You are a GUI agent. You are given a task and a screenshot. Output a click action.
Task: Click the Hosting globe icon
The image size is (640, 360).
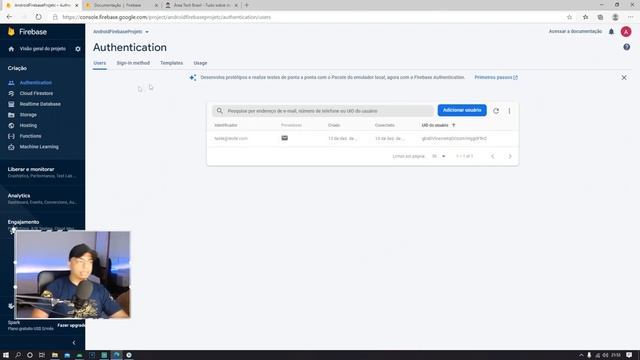pyautogui.click(x=11, y=125)
